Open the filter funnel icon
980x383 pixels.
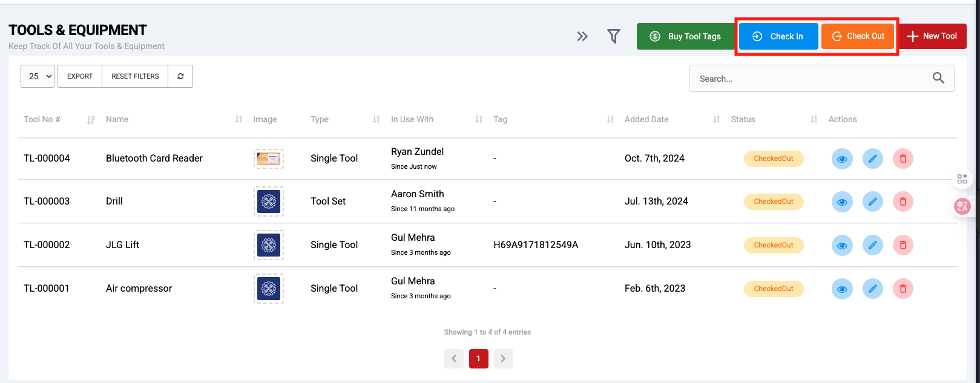tap(613, 36)
